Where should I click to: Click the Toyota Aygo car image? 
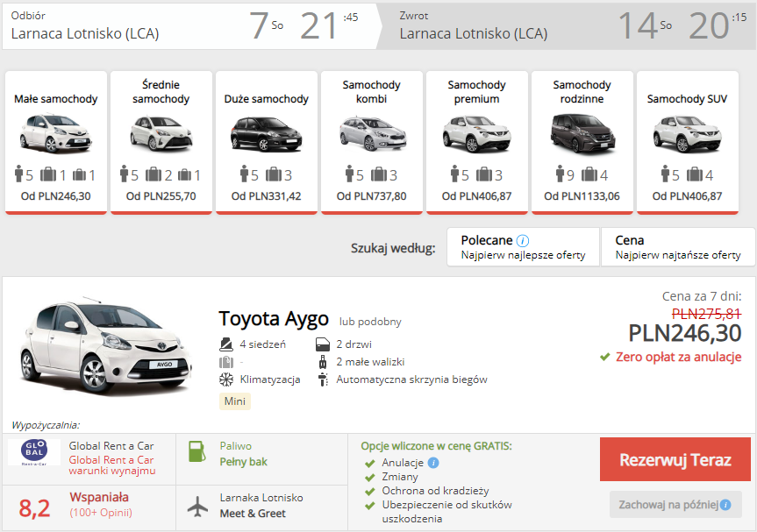pos(106,345)
